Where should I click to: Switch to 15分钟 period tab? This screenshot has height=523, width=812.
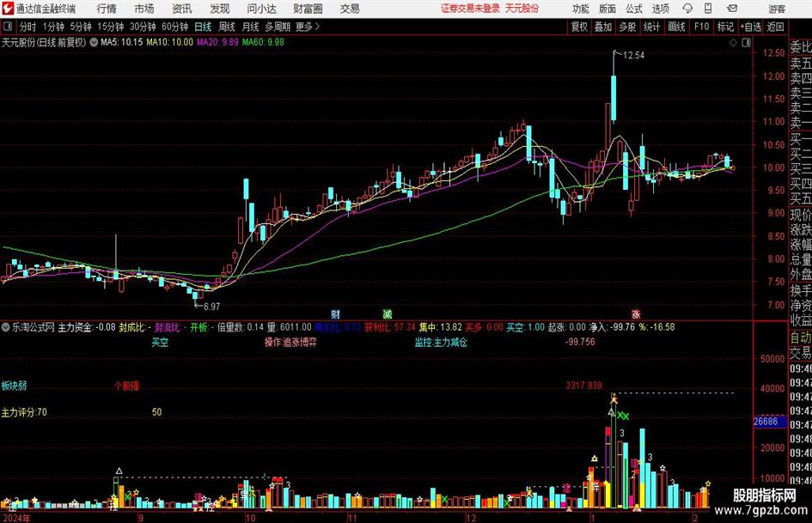click(x=110, y=27)
